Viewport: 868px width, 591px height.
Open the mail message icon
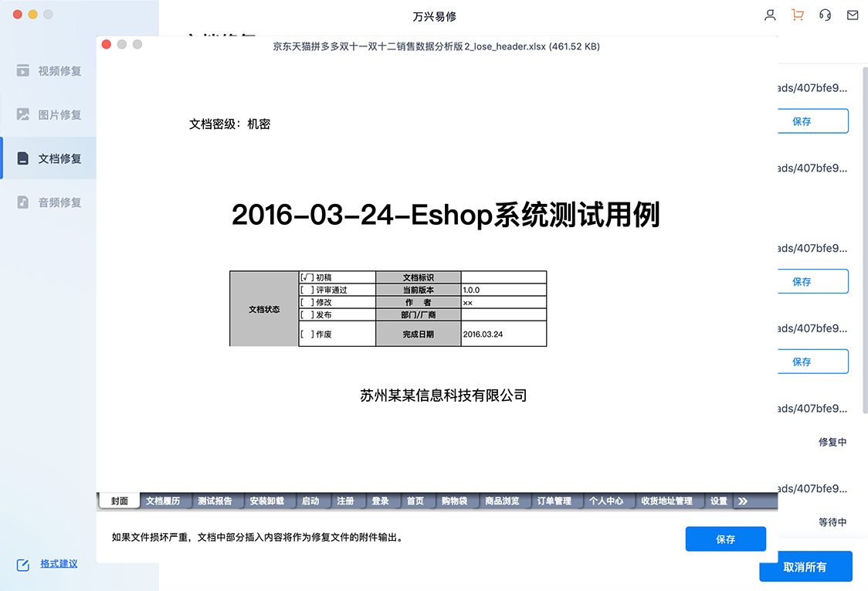pos(853,15)
